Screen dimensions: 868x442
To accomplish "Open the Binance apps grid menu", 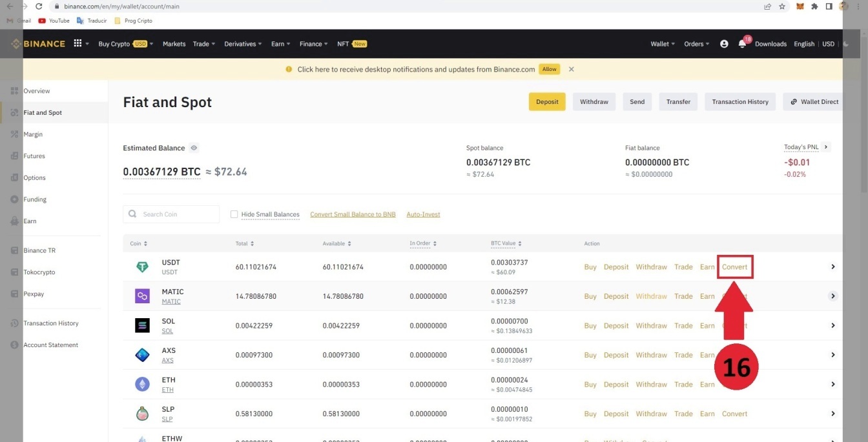I will click(78, 43).
